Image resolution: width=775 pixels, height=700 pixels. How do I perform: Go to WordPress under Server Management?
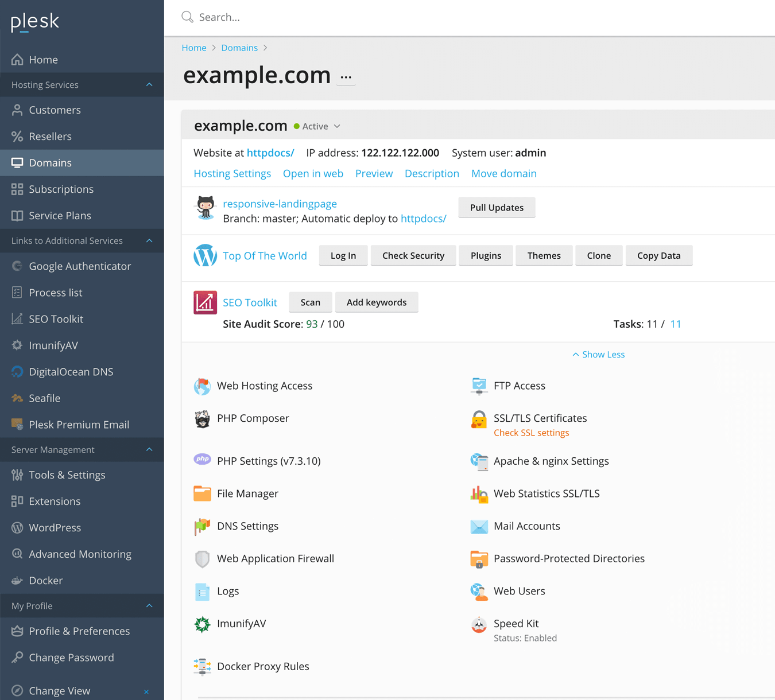tap(55, 527)
